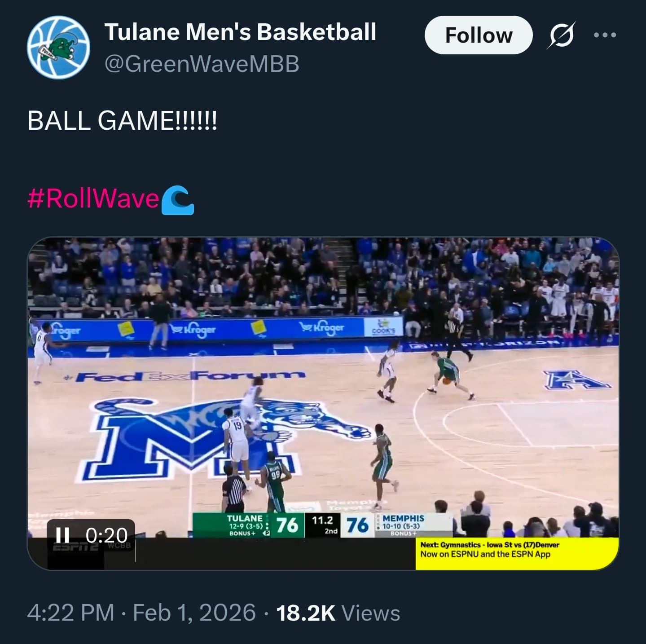Viewport: 646px width, 644px height.
Task: Click the Kroger courtside ad in the video
Action: (x=193, y=330)
